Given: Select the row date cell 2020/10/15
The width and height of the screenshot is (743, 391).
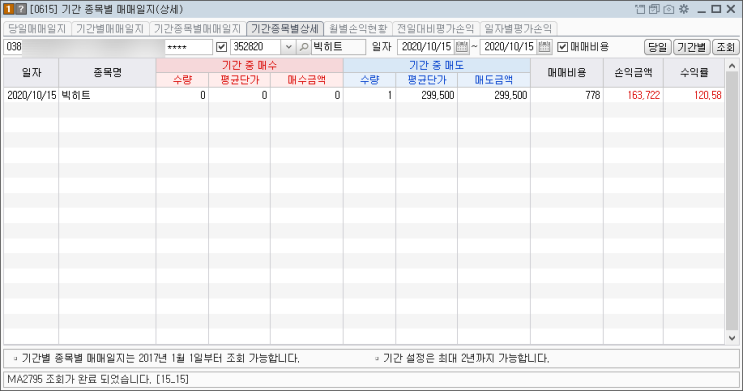Looking at the screenshot, I should click(x=31, y=95).
